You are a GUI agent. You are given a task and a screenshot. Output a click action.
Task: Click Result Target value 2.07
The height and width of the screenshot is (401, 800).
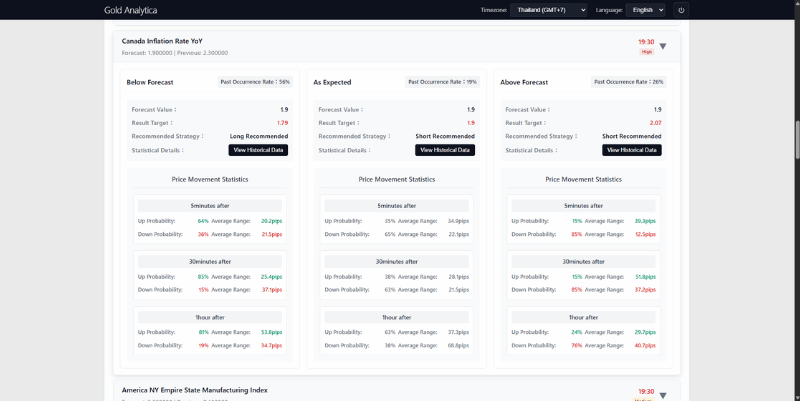pos(656,123)
